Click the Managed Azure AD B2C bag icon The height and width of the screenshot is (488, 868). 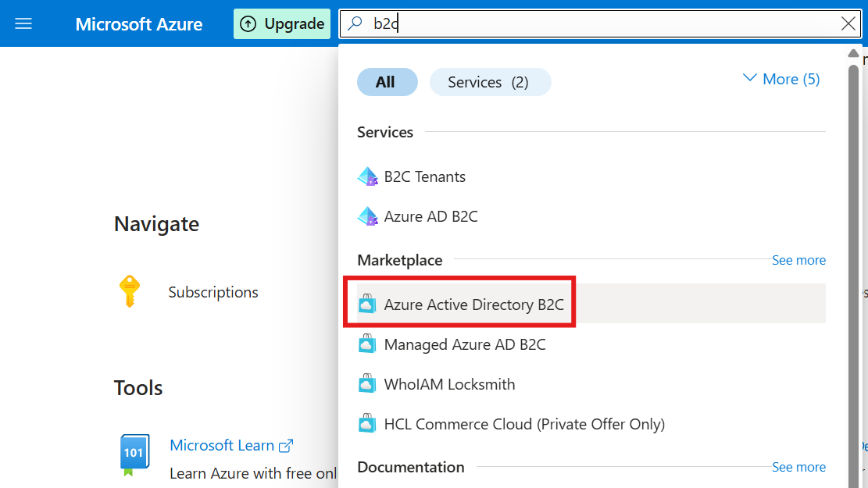(x=367, y=344)
